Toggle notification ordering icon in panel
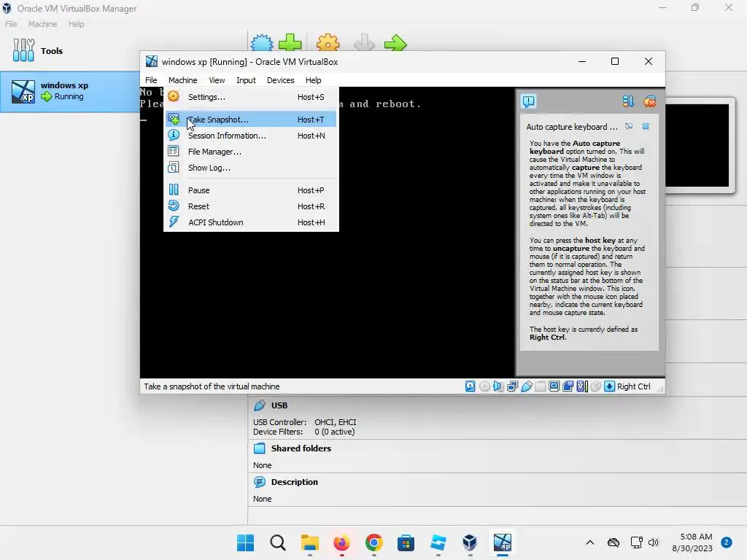 tap(628, 101)
